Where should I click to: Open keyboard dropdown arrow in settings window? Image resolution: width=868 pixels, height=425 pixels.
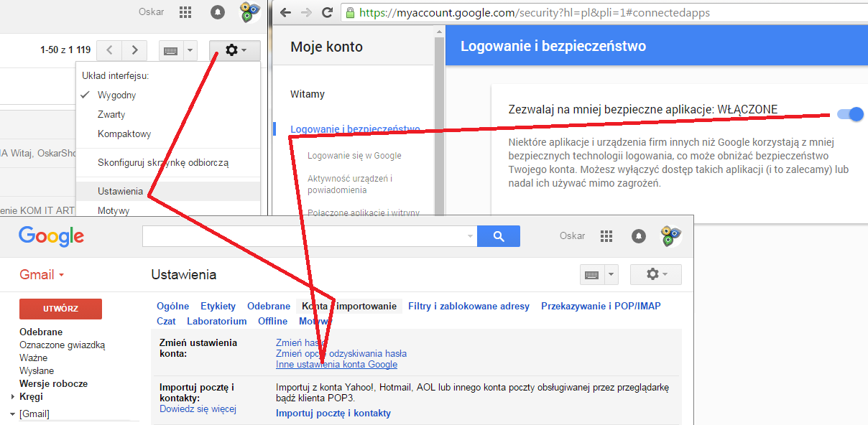(x=611, y=274)
